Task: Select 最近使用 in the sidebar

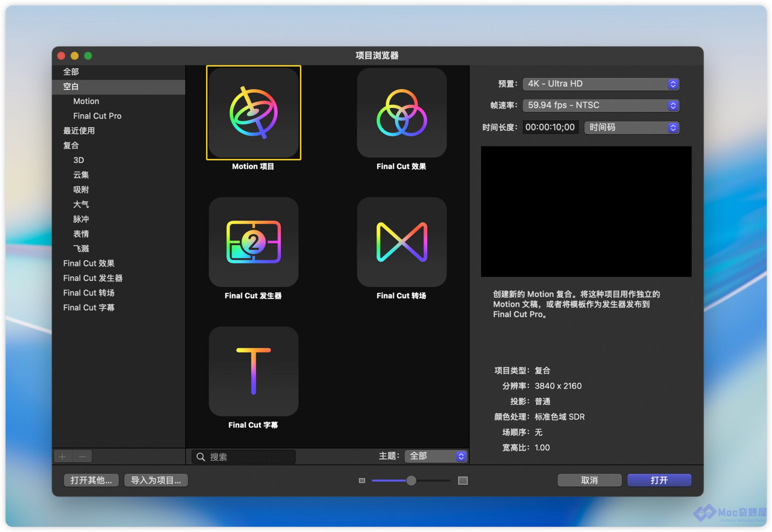Action: click(x=79, y=131)
